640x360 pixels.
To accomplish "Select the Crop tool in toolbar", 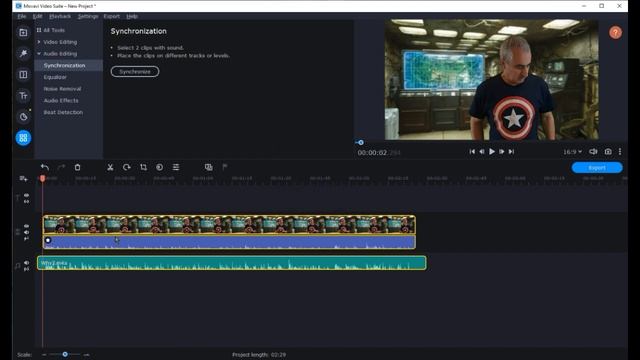I will click(143, 167).
